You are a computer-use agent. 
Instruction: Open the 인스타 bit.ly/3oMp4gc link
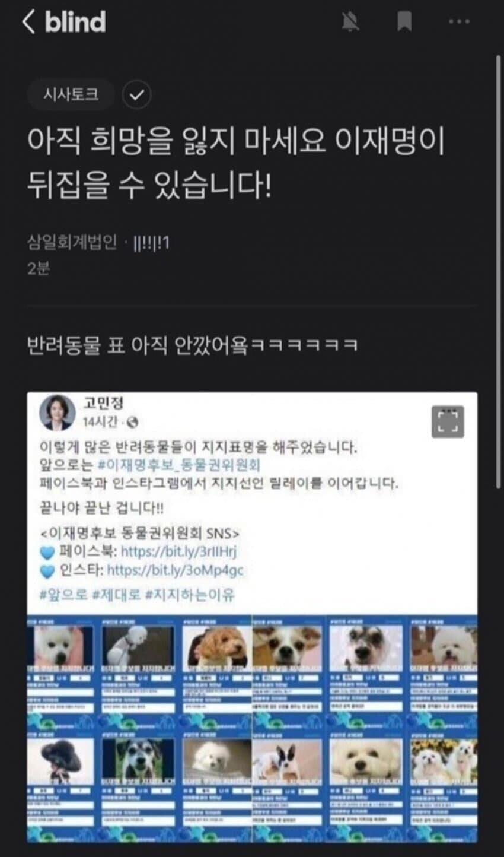pos(176,571)
